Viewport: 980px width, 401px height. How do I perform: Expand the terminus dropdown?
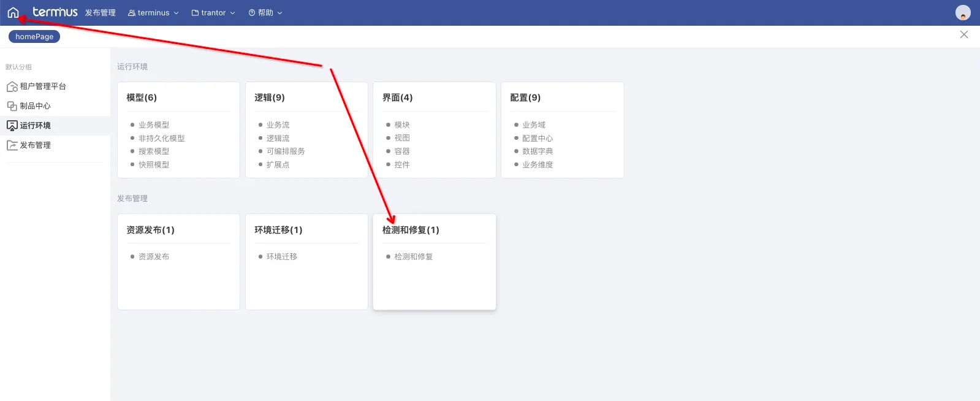point(177,13)
